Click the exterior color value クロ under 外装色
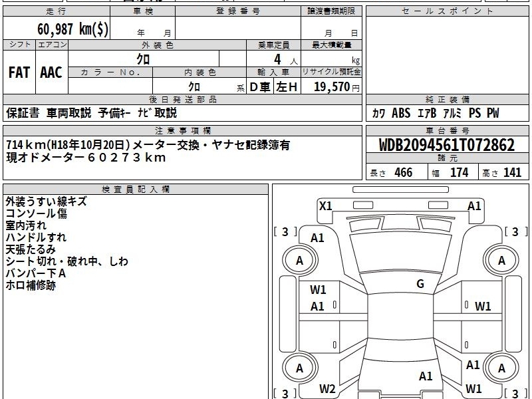 (143, 59)
